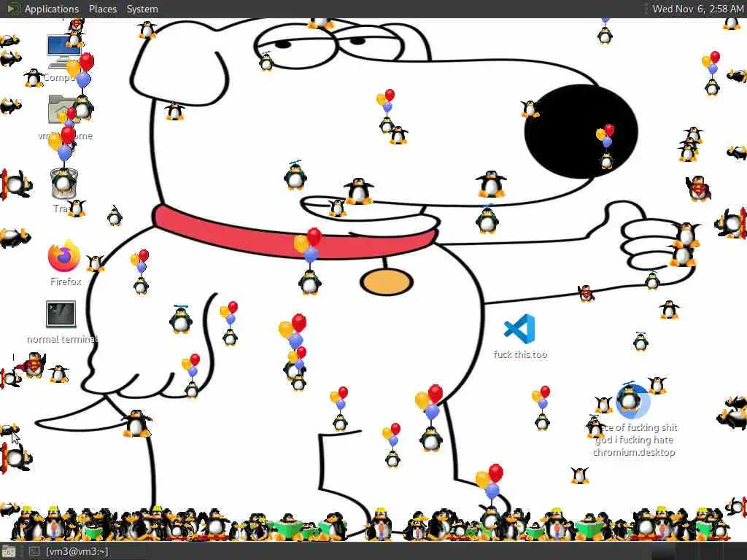Screen dimensions: 747x560
Task: Select the normal terminal launcher icon
Action: tap(61, 314)
